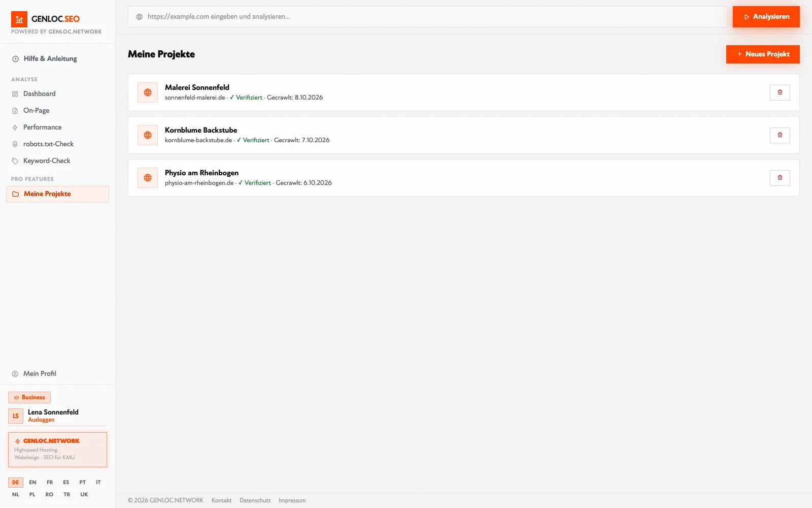Open the Datenschutz footer link

tap(255, 500)
